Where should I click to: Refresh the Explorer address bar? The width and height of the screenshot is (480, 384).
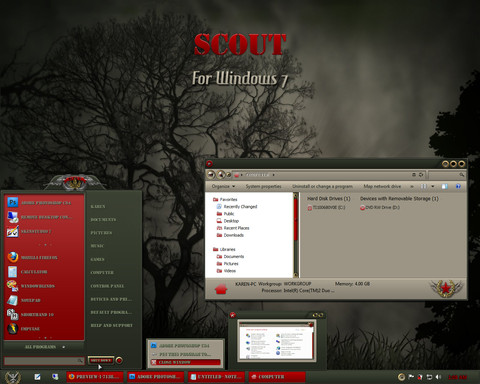click(x=421, y=175)
